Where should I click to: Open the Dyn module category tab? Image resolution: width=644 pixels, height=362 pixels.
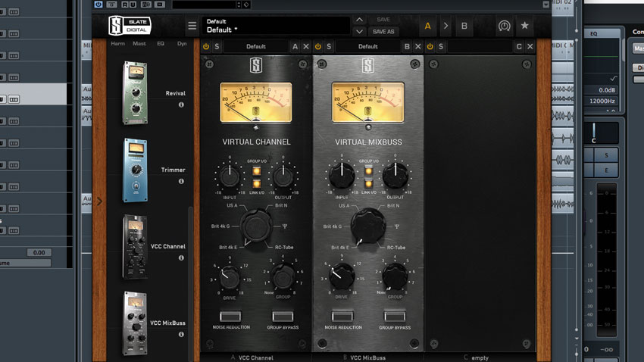click(x=182, y=43)
